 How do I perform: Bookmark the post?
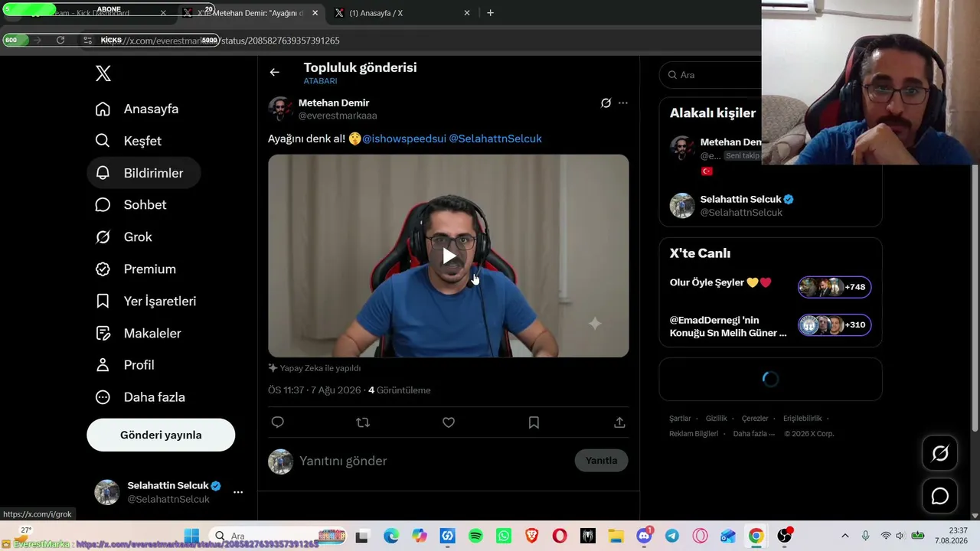point(534,422)
